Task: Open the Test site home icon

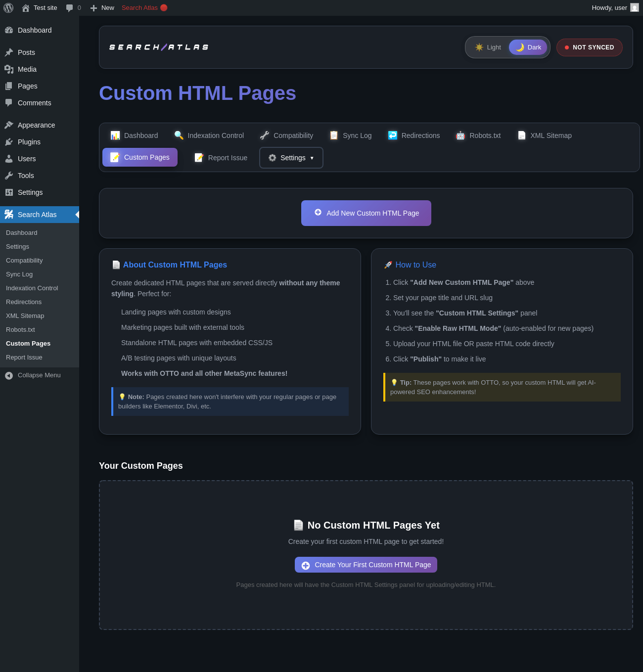Action: pyautogui.click(x=26, y=8)
